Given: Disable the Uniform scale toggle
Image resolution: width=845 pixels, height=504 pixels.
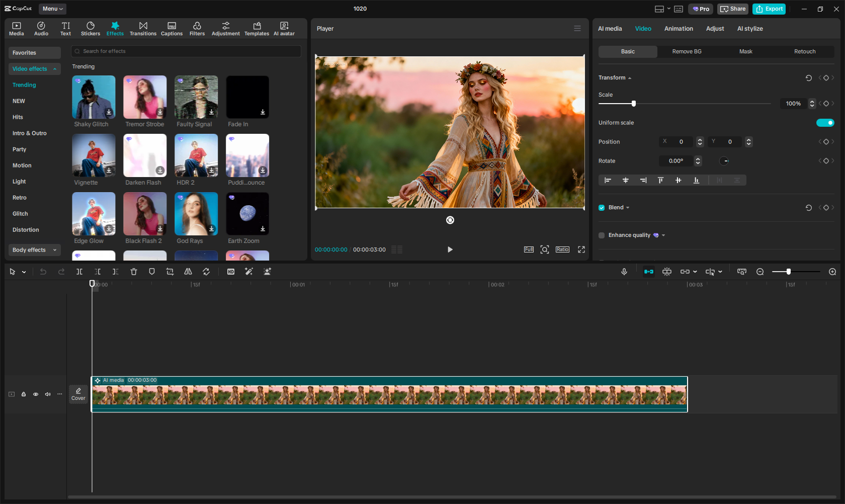Looking at the screenshot, I should [825, 122].
